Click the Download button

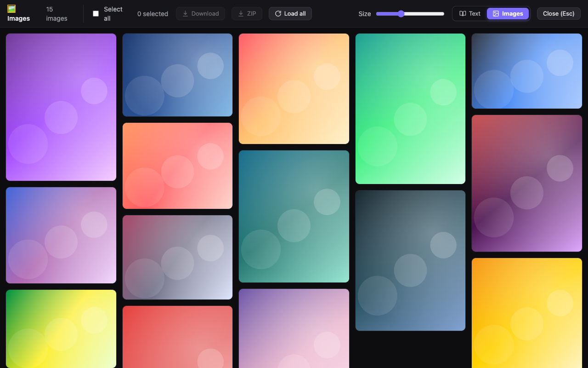[200, 14]
